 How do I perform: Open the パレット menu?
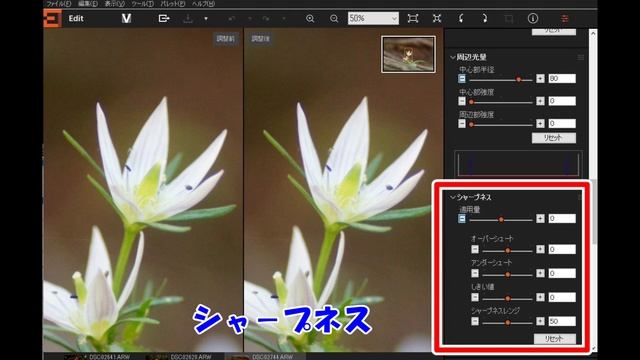pyautogui.click(x=173, y=4)
